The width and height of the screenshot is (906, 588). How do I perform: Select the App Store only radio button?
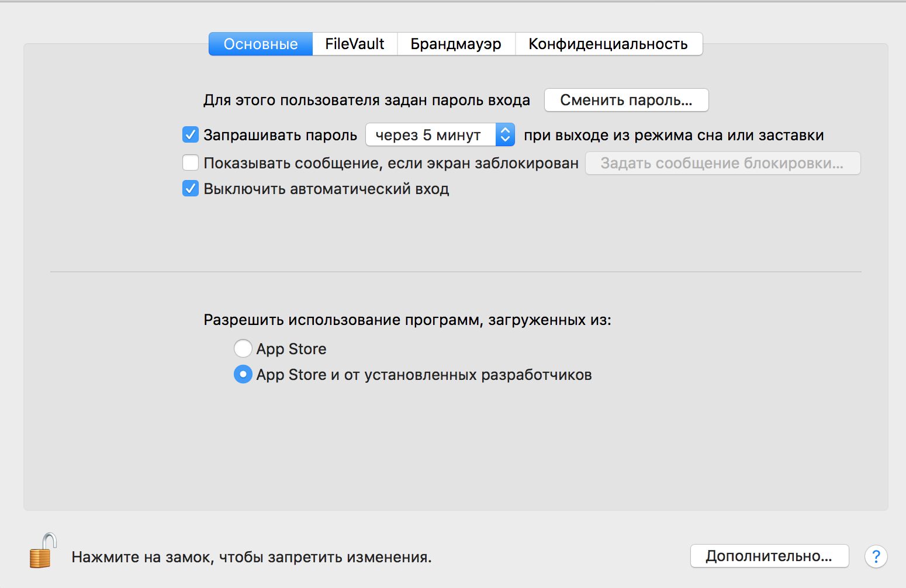[x=243, y=349]
